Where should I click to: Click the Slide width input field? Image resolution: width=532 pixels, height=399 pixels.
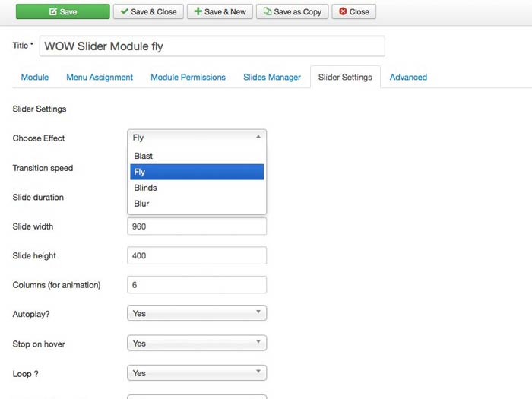pyautogui.click(x=197, y=226)
